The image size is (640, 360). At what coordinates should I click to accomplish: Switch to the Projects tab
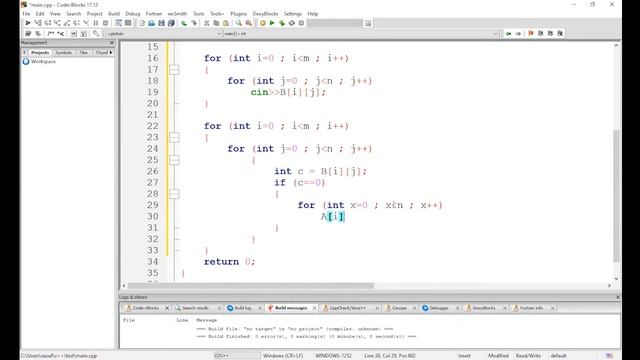click(x=40, y=53)
